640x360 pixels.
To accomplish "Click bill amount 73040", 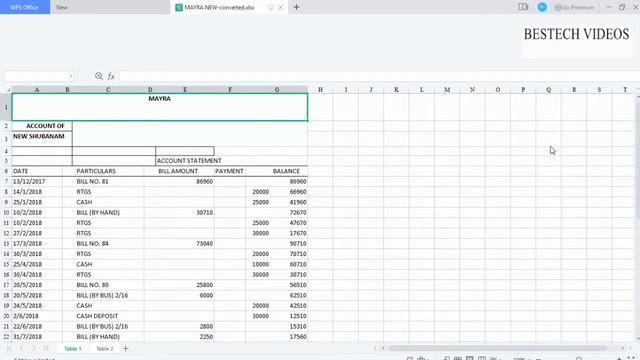I will [x=179, y=244].
